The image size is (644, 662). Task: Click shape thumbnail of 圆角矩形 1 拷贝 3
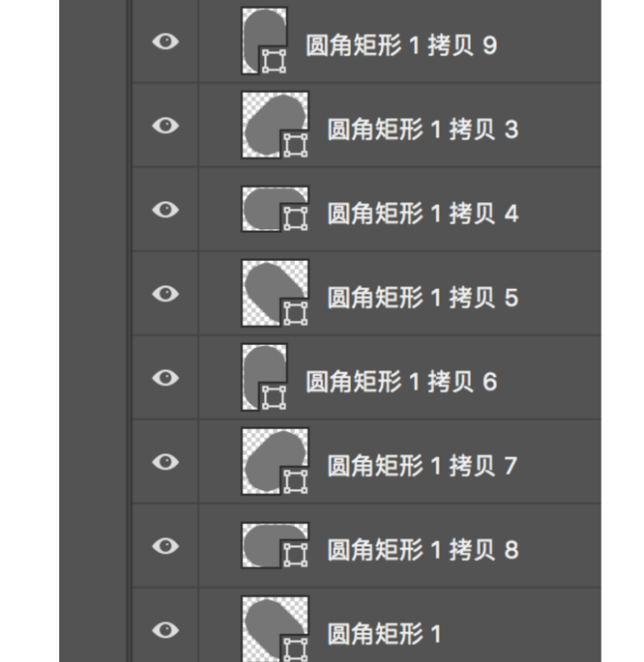275,125
